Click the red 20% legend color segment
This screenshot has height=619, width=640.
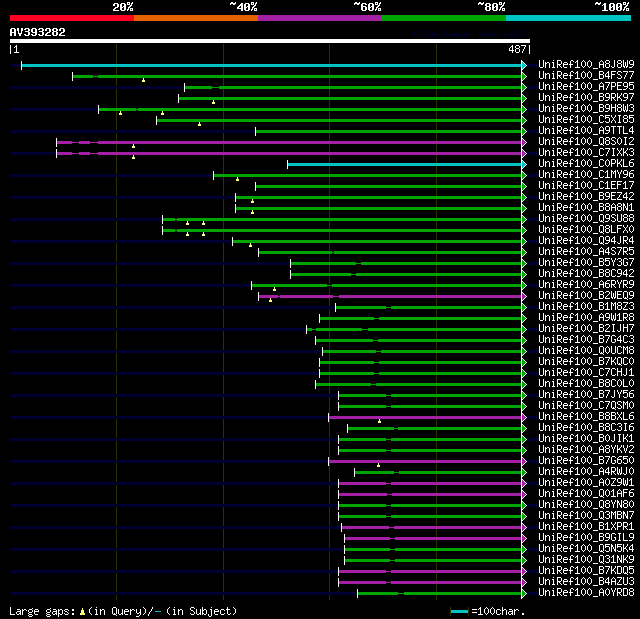[x=72, y=18]
